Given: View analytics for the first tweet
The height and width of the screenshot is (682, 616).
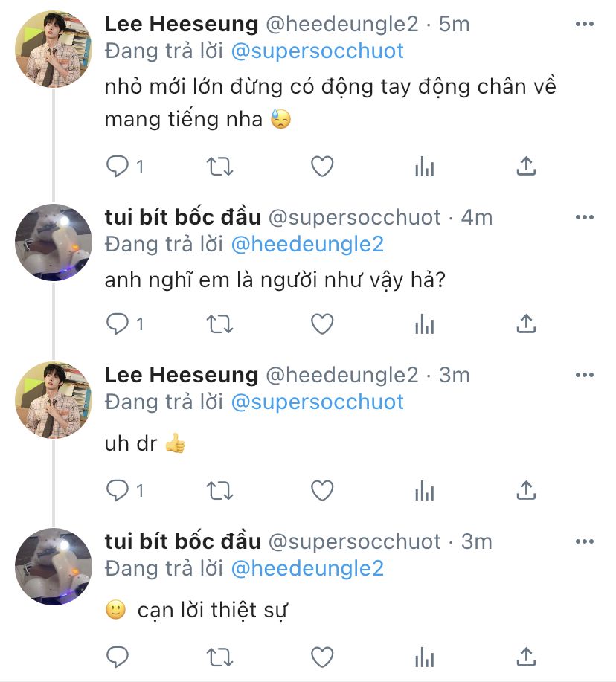Looking at the screenshot, I should click(424, 167).
